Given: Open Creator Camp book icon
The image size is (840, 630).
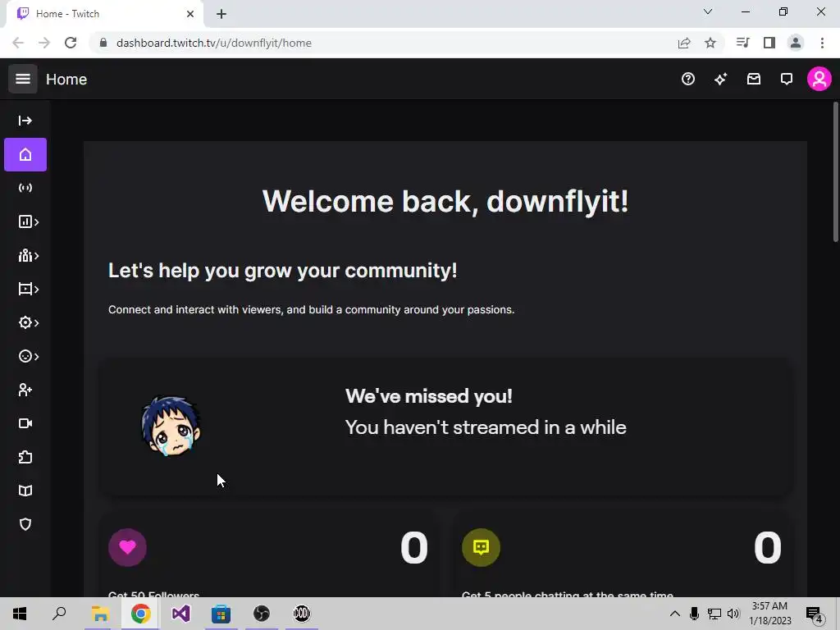Looking at the screenshot, I should (25, 491).
